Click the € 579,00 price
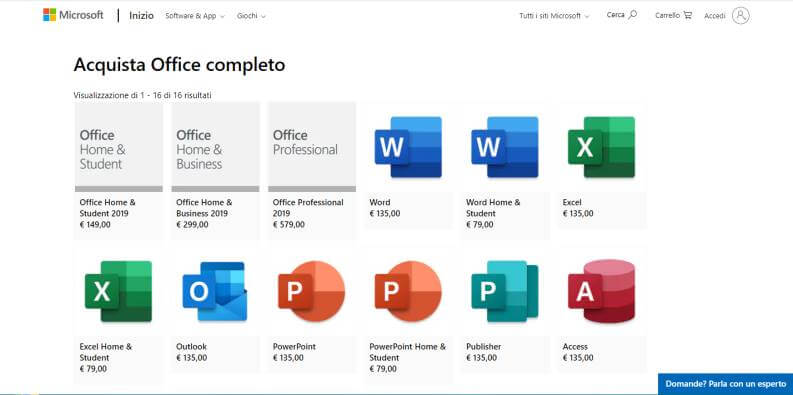 point(289,225)
